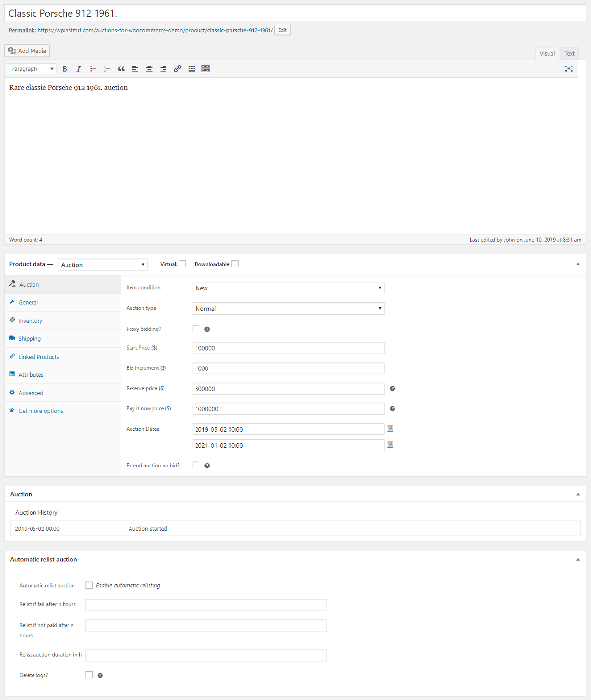Insert a blockquote
This screenshot has height=700, width=591.
click(x=121, y=68)
